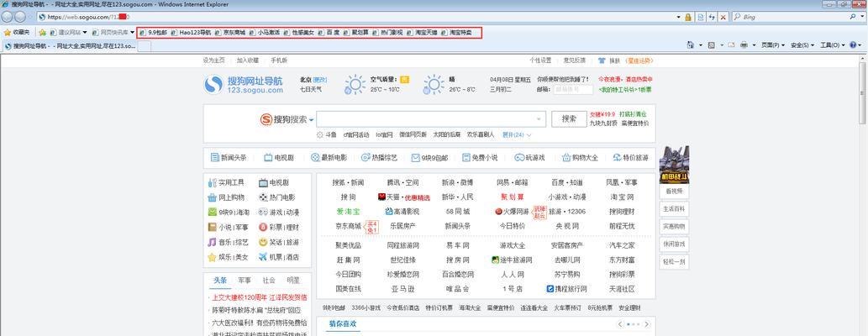The height and width of the screenshot is (336, 868).
Task: Click the Print icon in command bar
Action: tap(744, 45)
